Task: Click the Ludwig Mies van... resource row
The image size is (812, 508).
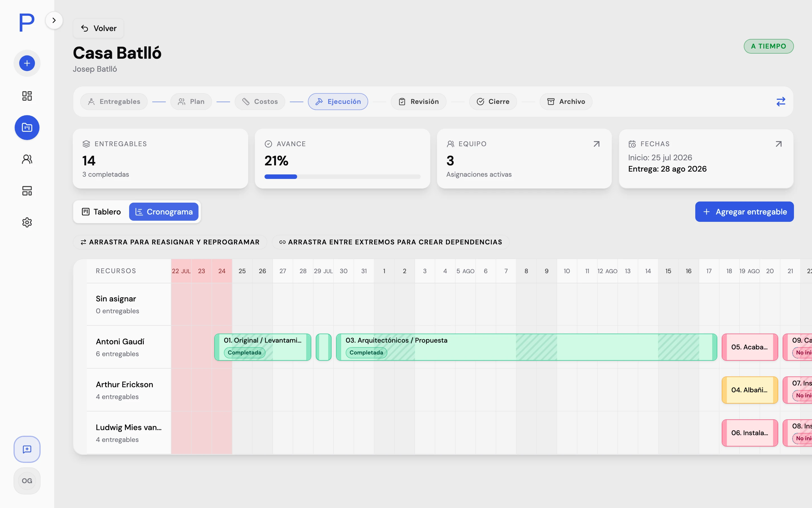Action: coord(129,433)
